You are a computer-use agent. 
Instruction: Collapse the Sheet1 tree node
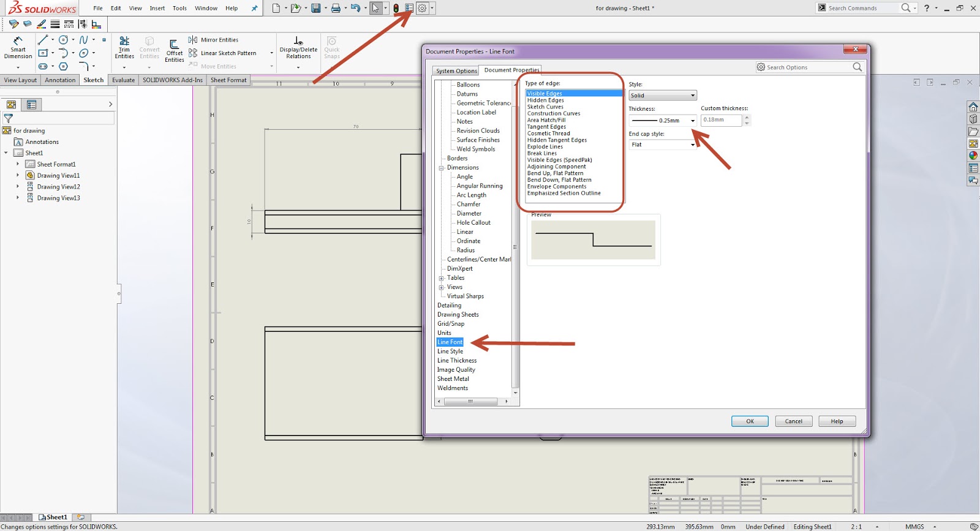pos(6,153)
